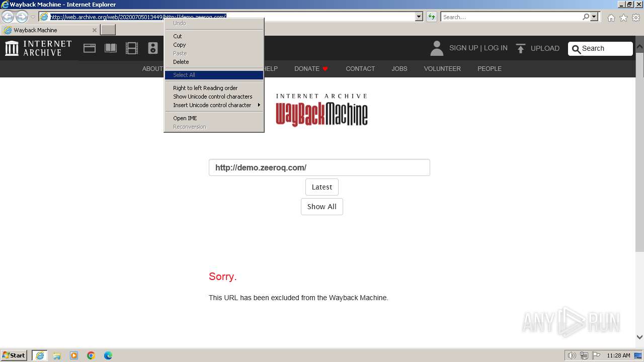Choose Delete from the context menu

tap(214, 62)
